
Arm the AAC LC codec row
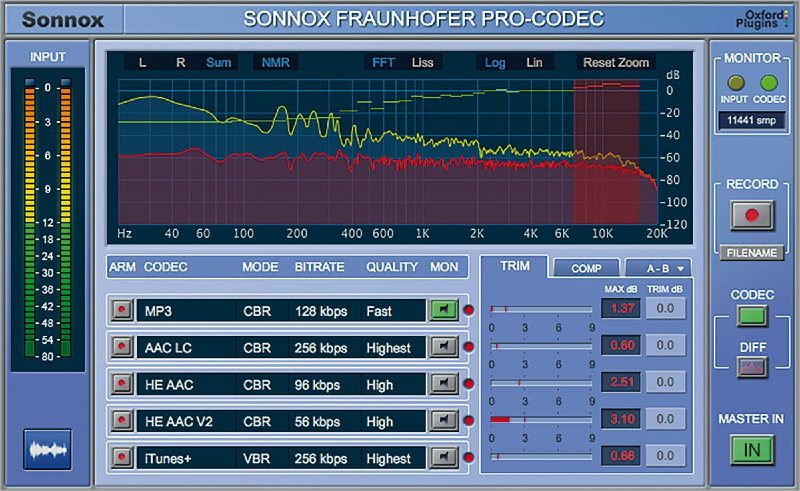tap(122, 347)
